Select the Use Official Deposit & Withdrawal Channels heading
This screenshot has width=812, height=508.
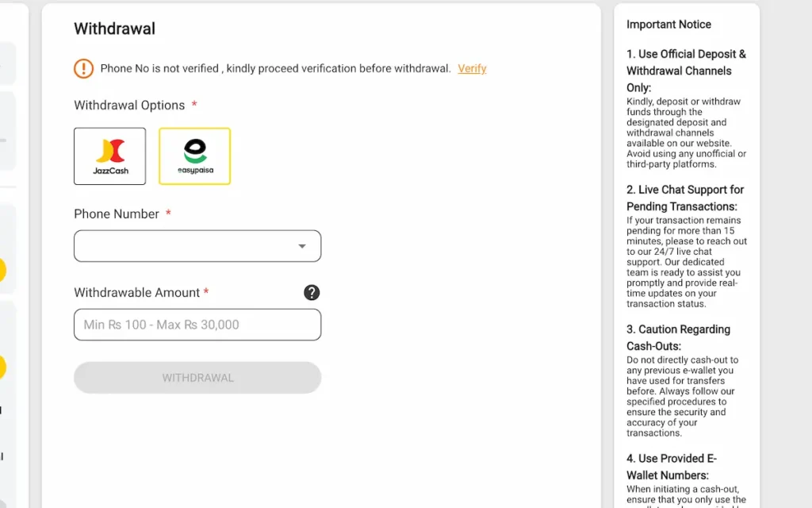[x=686, y=71]
